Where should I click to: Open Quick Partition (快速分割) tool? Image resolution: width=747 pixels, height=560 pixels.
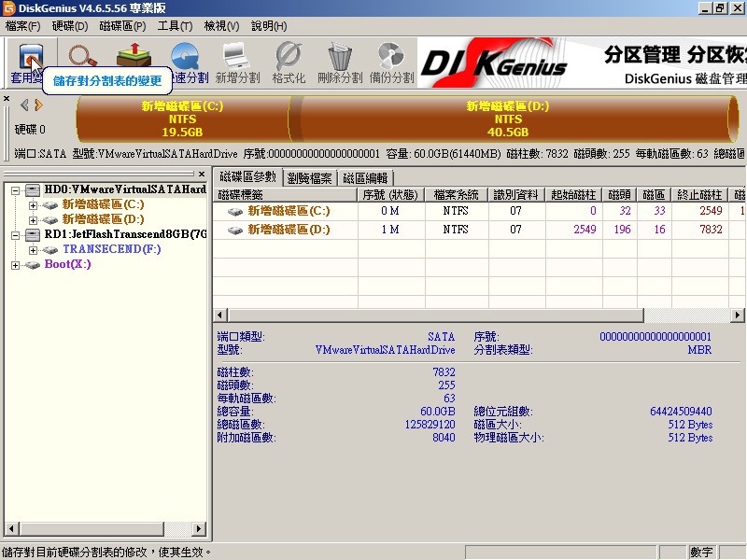[x=185, y=62]
